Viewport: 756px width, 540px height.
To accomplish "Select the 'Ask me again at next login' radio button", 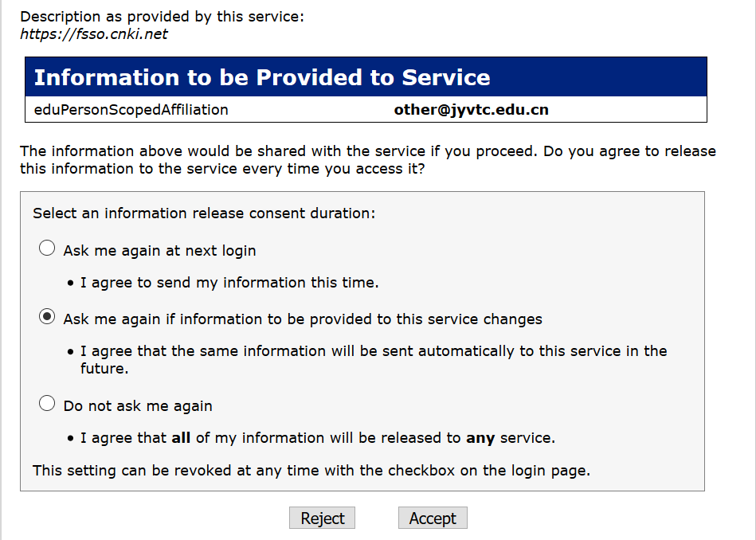I will 47,249.
